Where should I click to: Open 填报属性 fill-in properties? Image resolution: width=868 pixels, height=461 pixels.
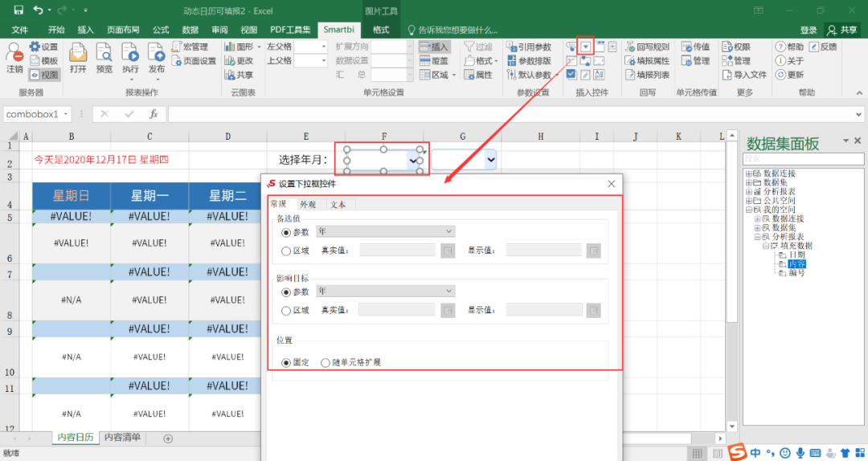[647, 61]
